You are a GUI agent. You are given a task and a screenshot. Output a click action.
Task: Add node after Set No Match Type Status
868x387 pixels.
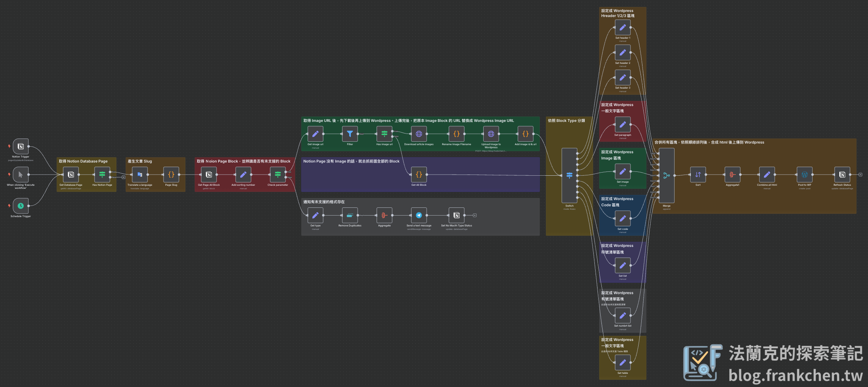click(475, 215)
